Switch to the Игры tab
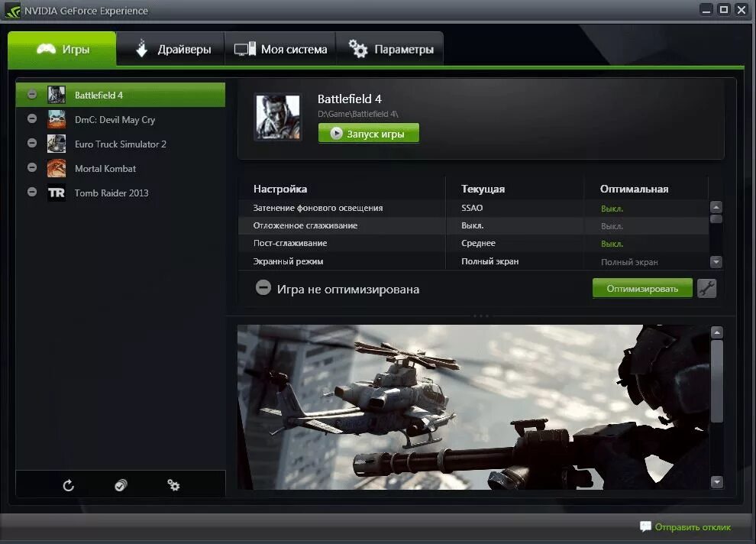The image size is (756, 544). tap(62, 49)
